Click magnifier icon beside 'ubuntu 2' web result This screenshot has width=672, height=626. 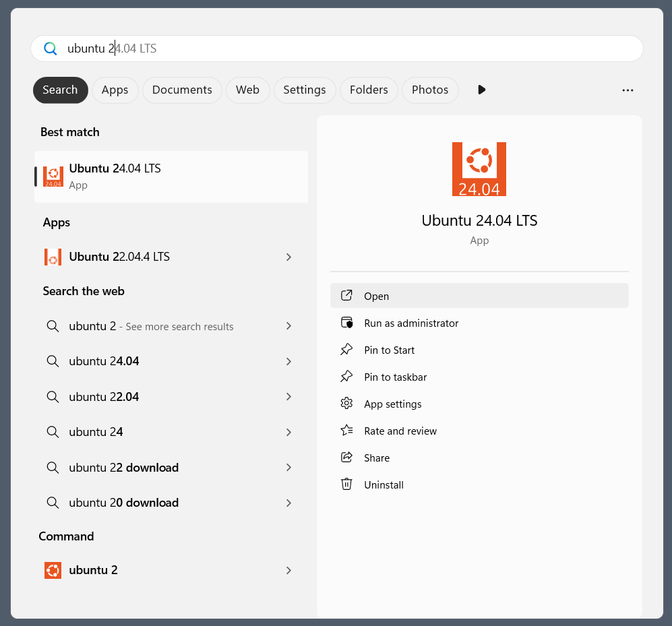click(53, 326)
